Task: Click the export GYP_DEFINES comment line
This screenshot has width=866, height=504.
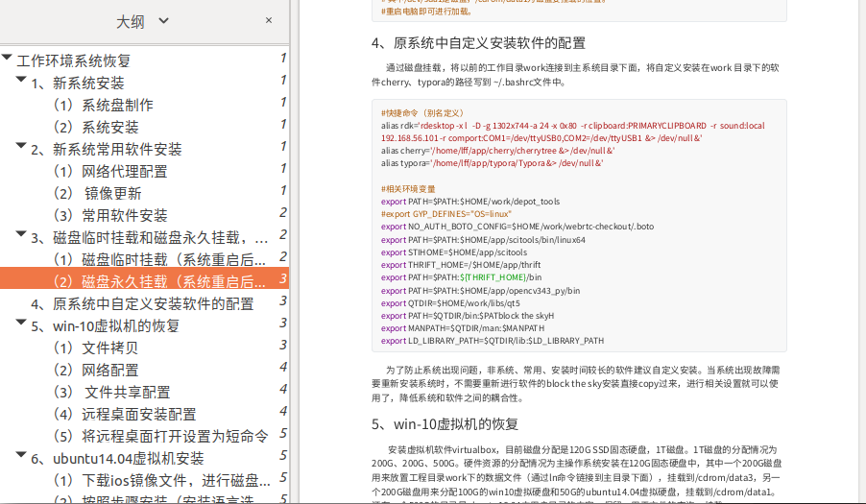Action: (446, 214)
